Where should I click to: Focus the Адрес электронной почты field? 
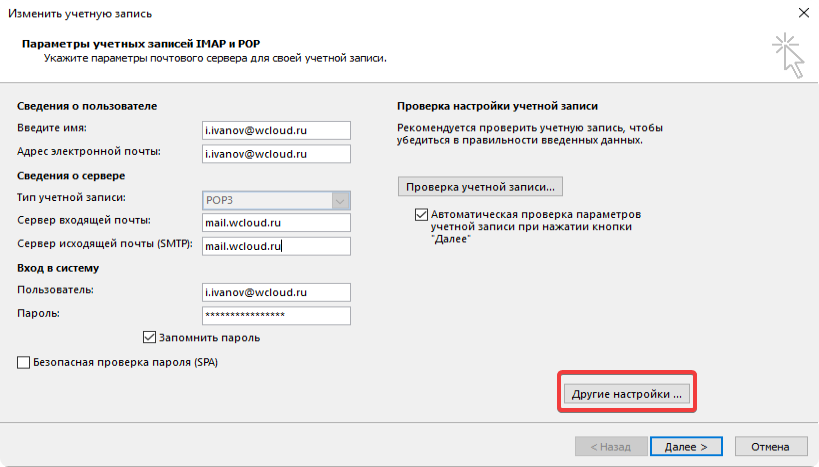tap(275, 154)
